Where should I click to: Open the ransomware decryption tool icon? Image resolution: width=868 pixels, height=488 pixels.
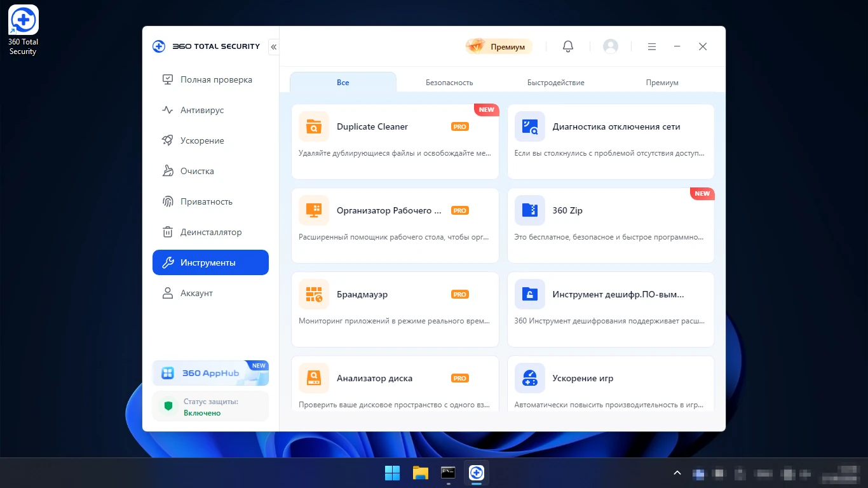pos(530,294)
